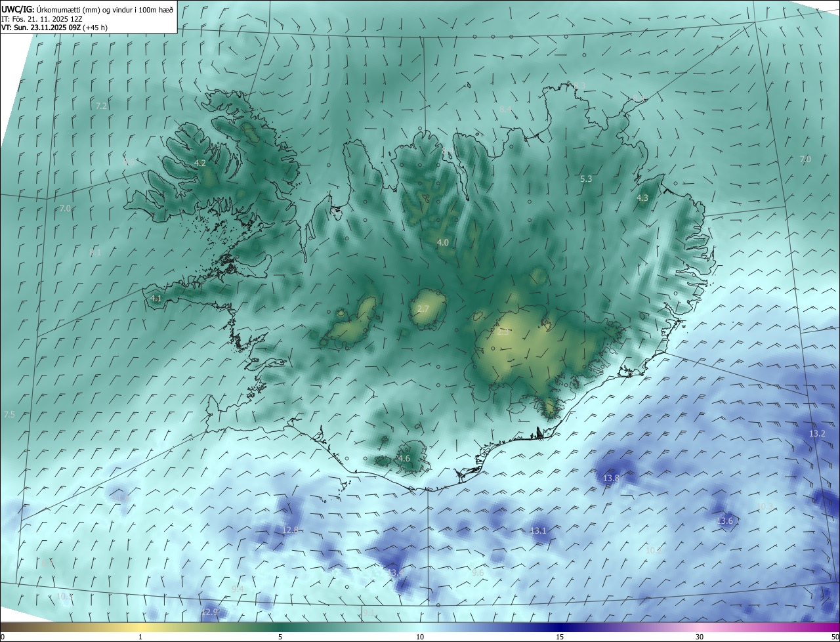Viewport: 840px width, 642px height.
Task: Select the 5.3 value in northeast Iceland
Action: (587, 179)
